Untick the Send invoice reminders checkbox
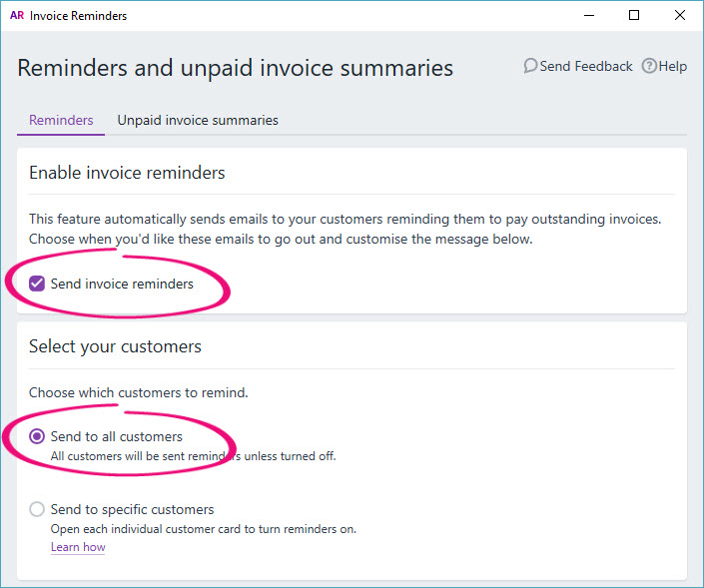 (37, 284)
